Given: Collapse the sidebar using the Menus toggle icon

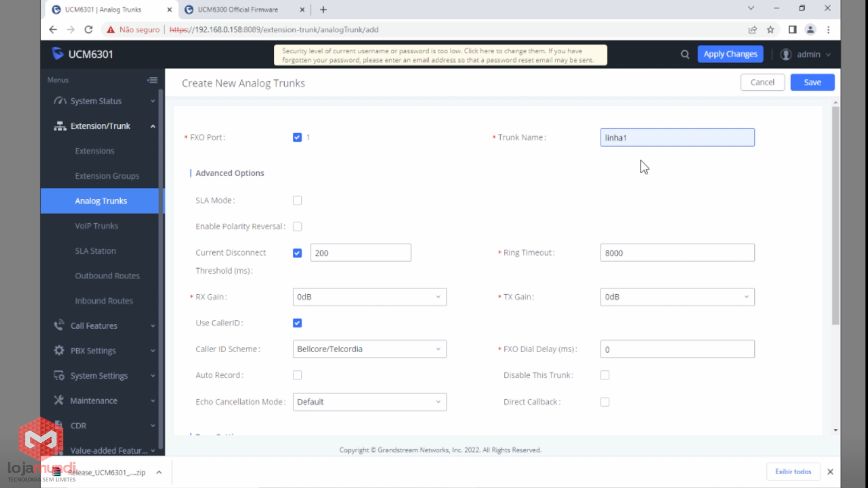Looking at the screenshot, I should click(x=152, y=80).
